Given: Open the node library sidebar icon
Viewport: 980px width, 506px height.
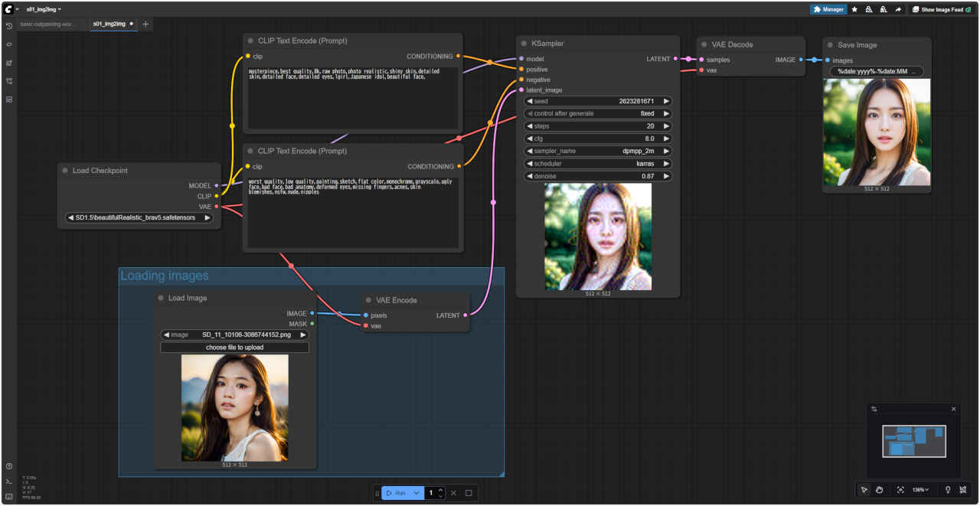Looking at the screenshot, I should pyautogui.click(x=9, y=44).
